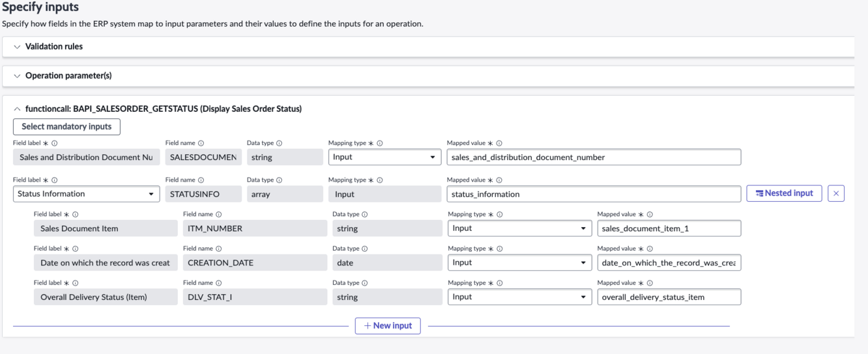This screenshot has width=868, height=354.
Task: Click info icon next to first Field label
Action: coord(54,143)
